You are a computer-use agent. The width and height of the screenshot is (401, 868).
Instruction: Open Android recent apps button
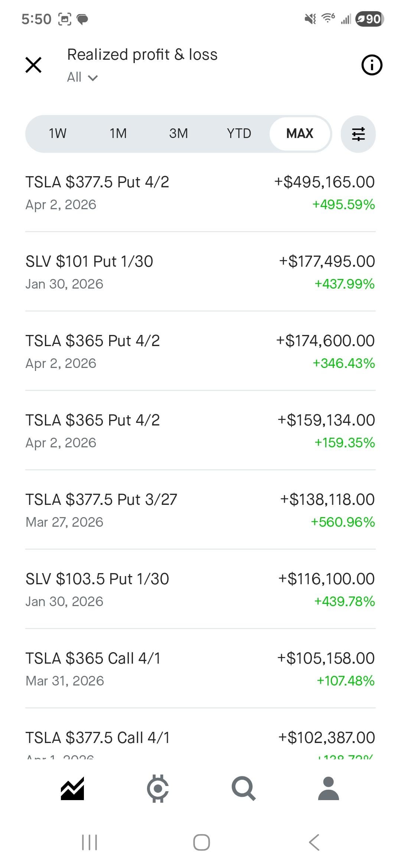89,842
